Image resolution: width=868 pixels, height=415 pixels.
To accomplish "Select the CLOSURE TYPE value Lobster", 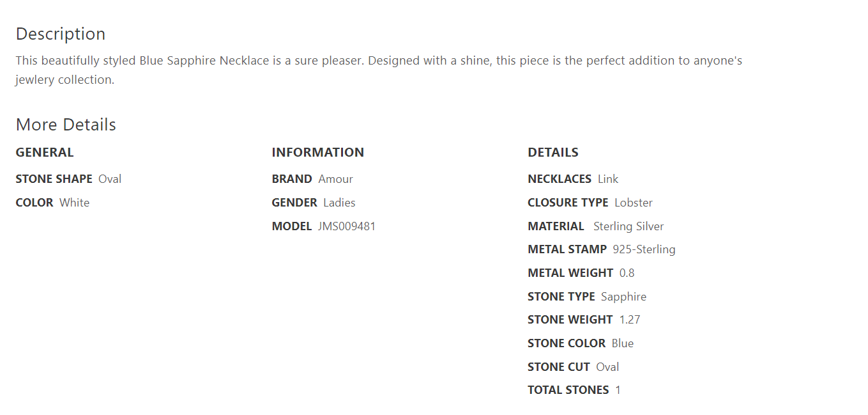I will 634,203.
